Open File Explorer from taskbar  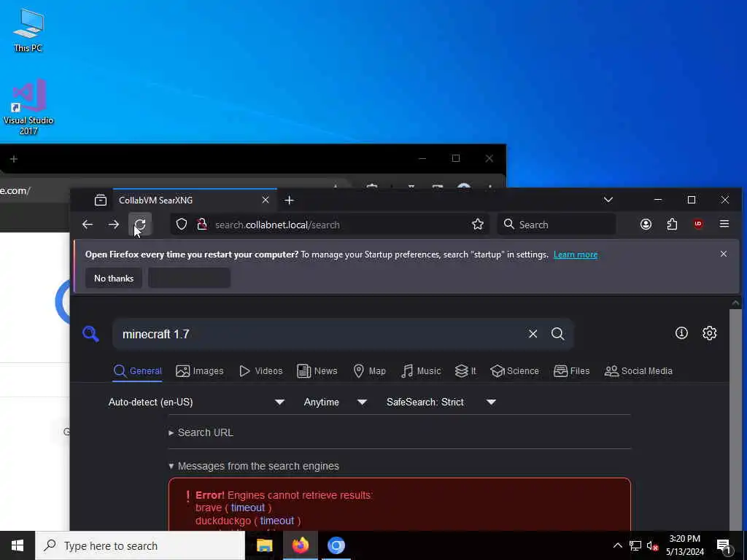point(264,545)
